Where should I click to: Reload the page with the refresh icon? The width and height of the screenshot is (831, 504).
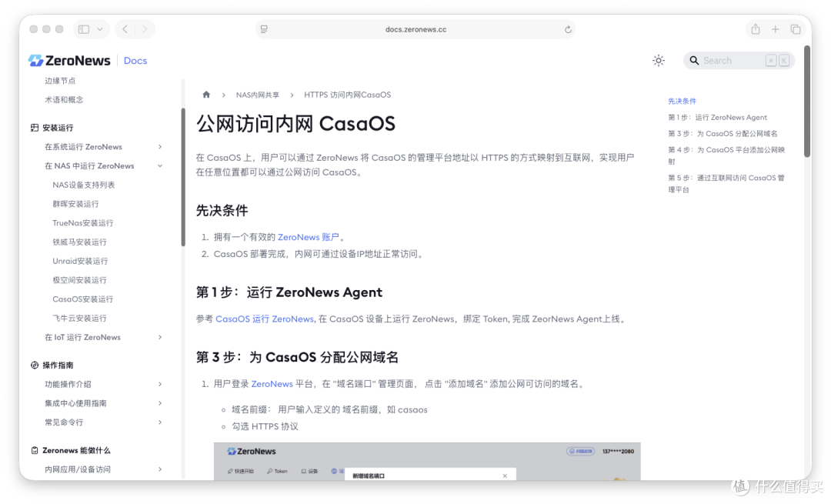click(568, 29)
